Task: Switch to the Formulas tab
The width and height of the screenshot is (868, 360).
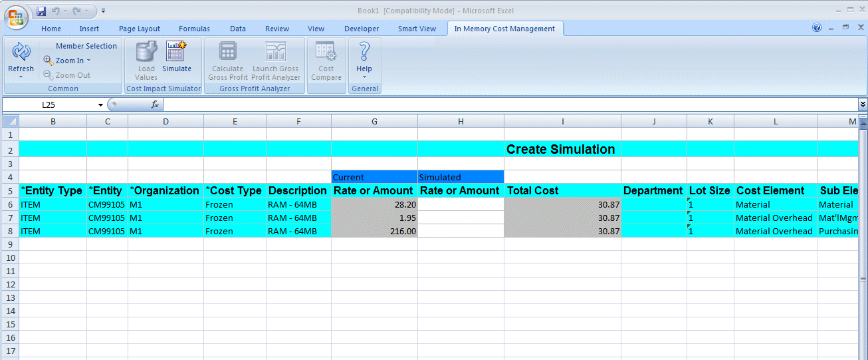Action: (194, 29)
